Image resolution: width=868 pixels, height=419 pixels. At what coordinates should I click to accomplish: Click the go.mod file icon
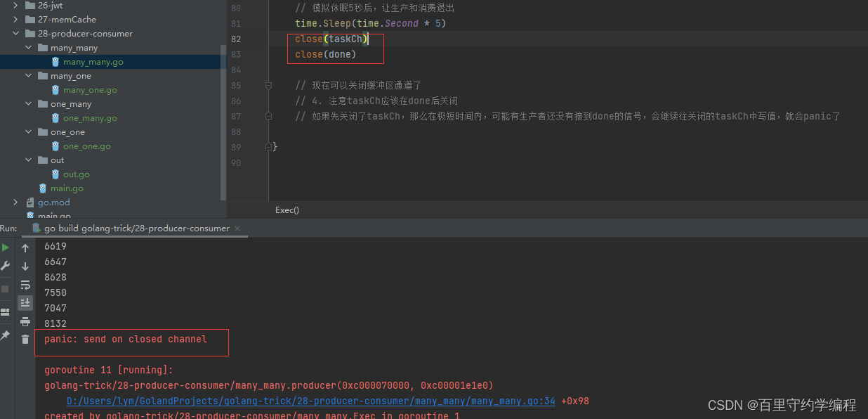(x=29, y=202)
